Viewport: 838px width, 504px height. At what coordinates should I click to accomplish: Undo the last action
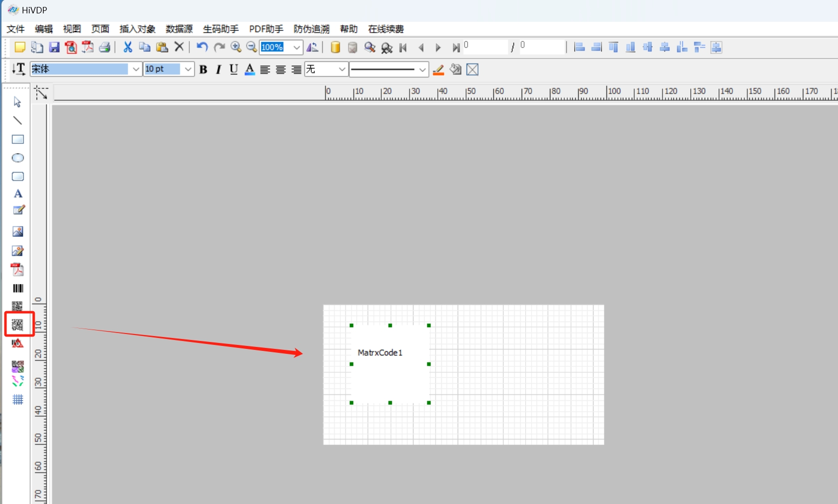point(202,47)
